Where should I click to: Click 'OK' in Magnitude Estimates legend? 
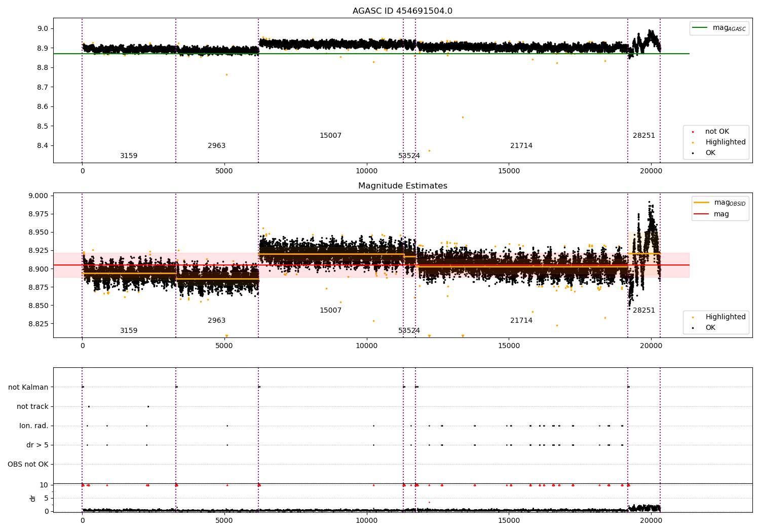[710, 328]
